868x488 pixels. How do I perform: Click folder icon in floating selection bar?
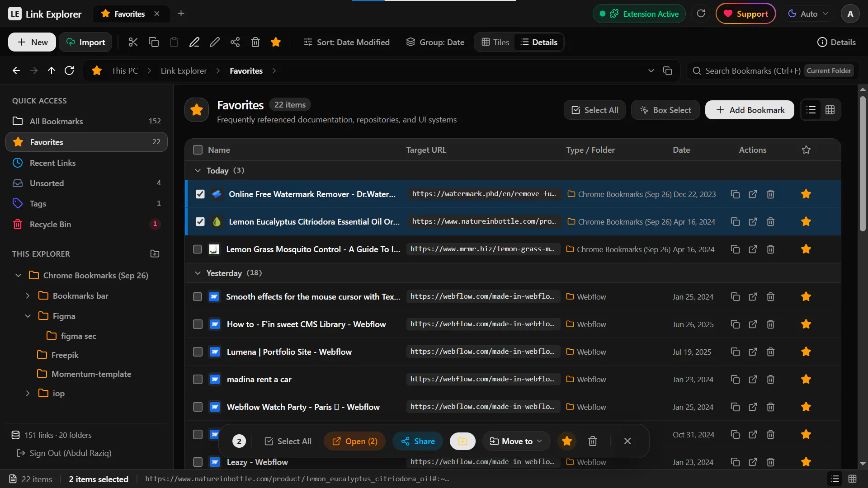pos(462,441)
